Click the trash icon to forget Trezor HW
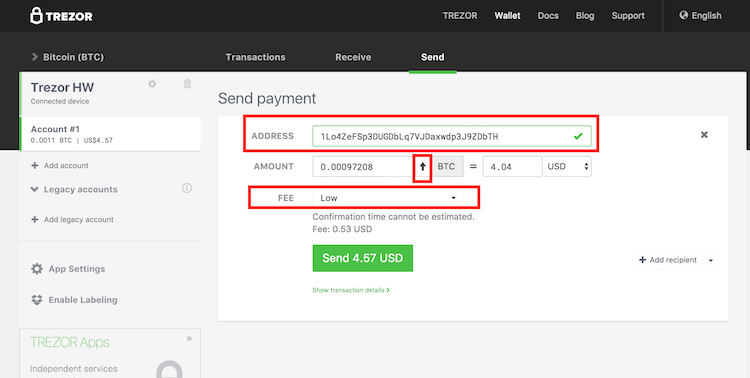Image resolution: width=750 pixels, height=378 pixels. click(187, 84)
